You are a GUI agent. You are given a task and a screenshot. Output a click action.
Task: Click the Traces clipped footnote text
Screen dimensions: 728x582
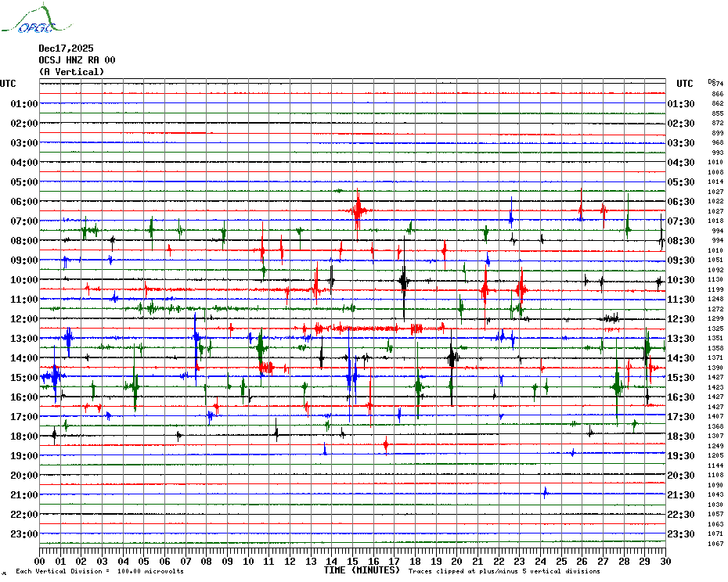tap(504, 572)
